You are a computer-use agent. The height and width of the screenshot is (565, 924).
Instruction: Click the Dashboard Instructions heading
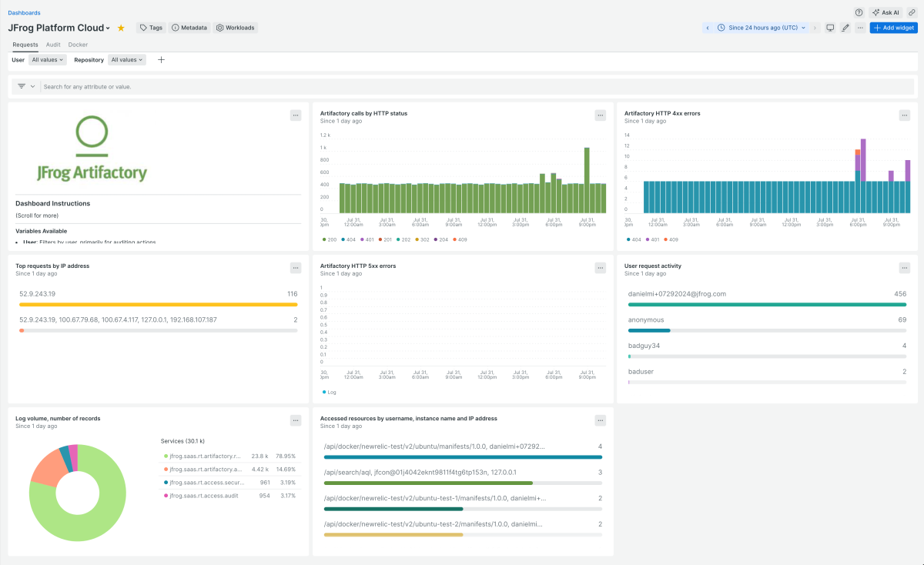click(53, 203)
